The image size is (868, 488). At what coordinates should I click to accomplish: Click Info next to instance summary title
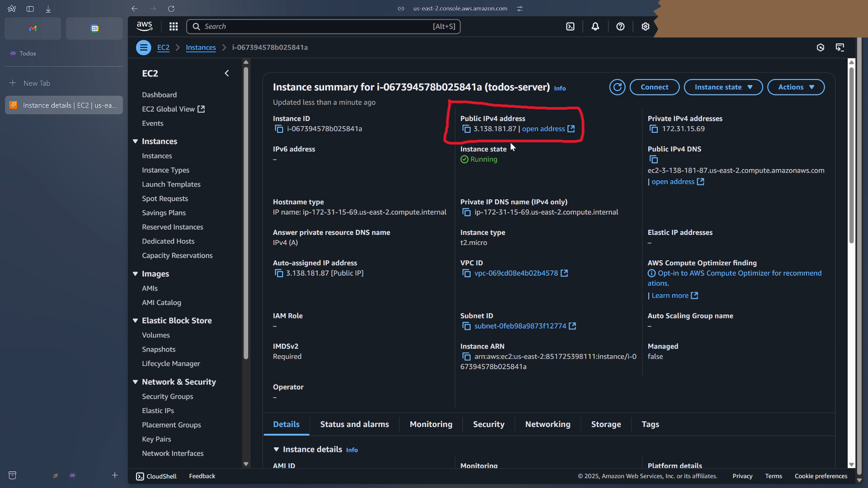[560, 89]
